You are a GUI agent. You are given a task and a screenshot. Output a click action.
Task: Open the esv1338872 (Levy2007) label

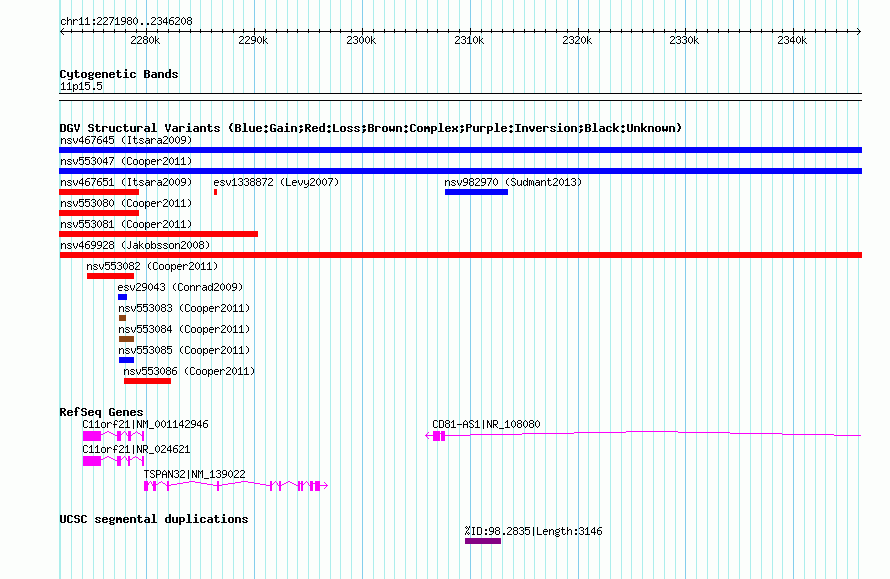click(x=276, y=182)
